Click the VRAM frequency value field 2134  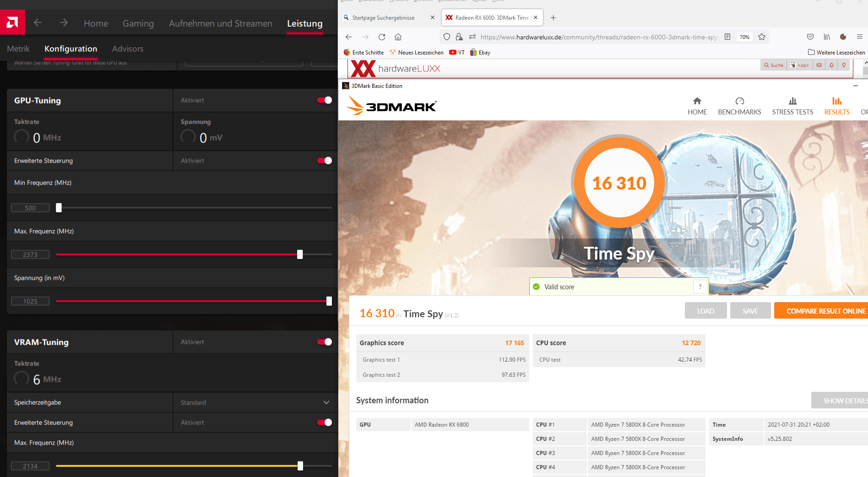point(30,466)
